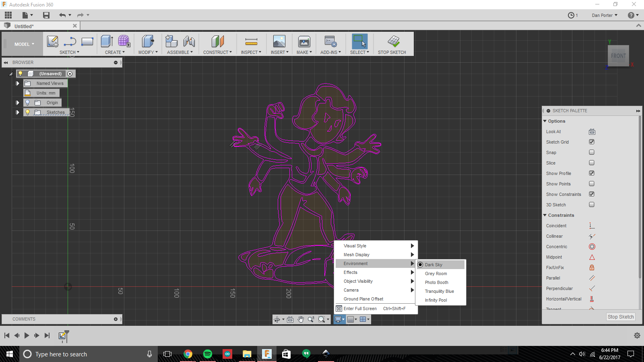Toggle Origin folder visibility lightbulb
Viewport: 644px width, 362px height.
coord(27,103)
